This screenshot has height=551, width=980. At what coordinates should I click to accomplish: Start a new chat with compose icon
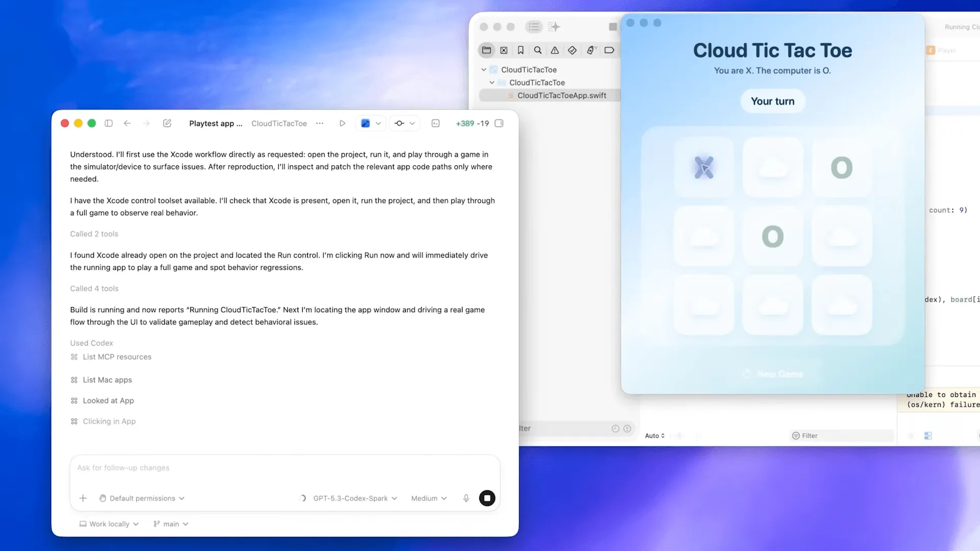pyautogui.click(x=167, y=123)
